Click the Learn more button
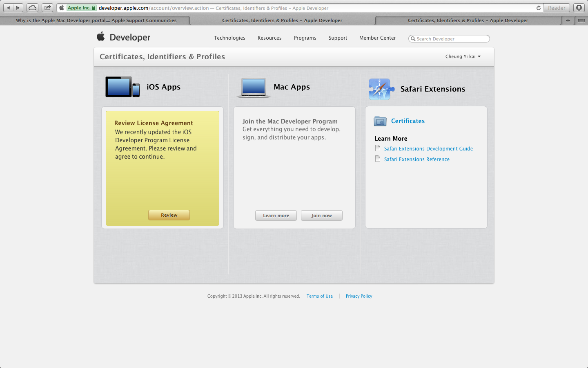The height and width of the screenshot is (368, 588). tap(276, 215)
